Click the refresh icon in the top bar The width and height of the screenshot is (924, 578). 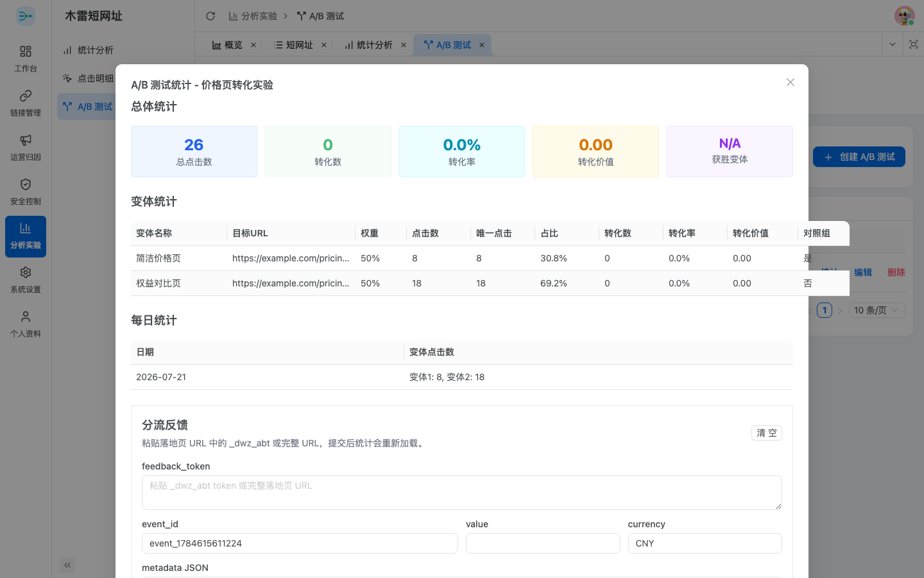pyautogui.click(x=210, y=16)
